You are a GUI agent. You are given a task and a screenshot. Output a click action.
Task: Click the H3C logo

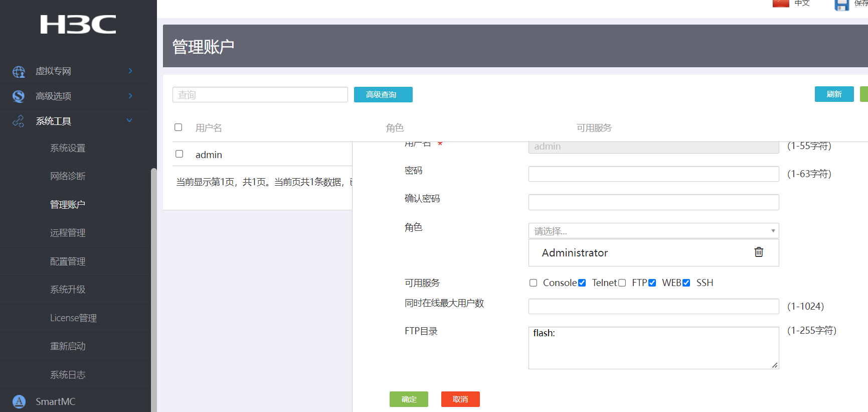click(78, 24)
